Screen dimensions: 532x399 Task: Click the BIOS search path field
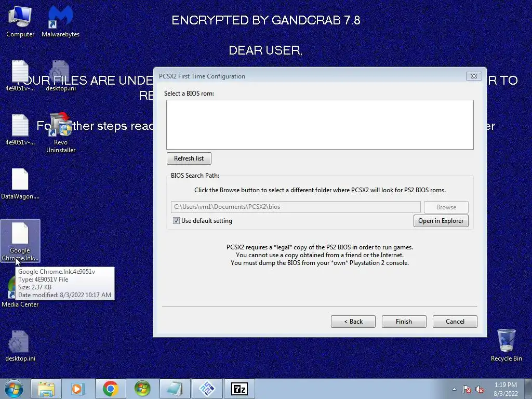coord(296,207)
